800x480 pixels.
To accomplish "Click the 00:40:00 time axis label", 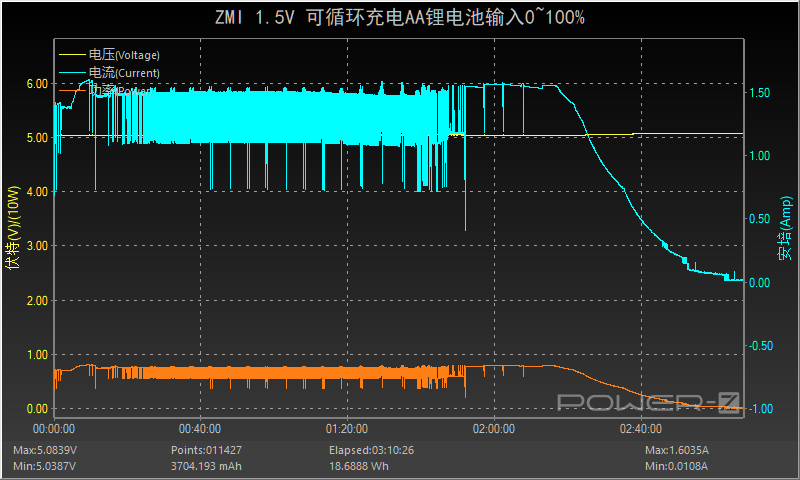I will tap(200, 429).
